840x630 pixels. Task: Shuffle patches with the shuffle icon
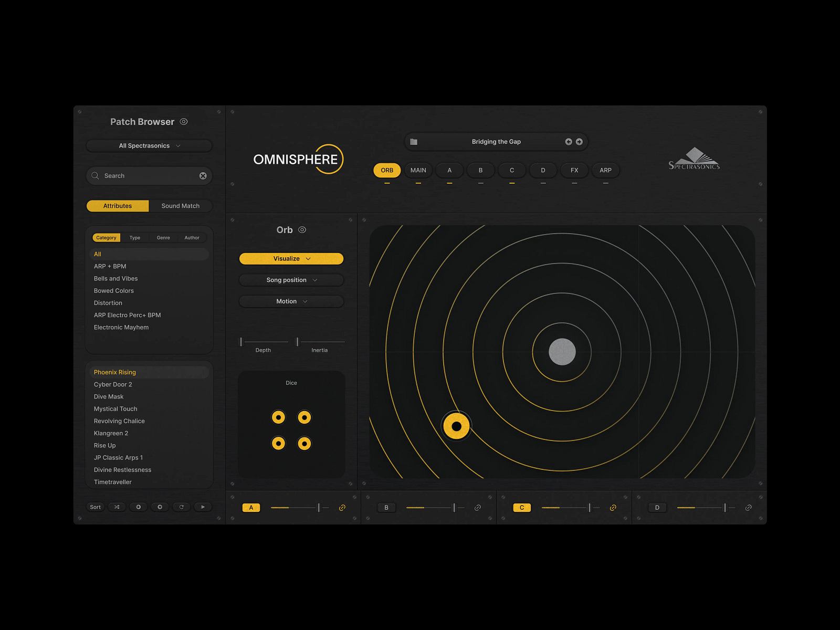pos(117,507)
